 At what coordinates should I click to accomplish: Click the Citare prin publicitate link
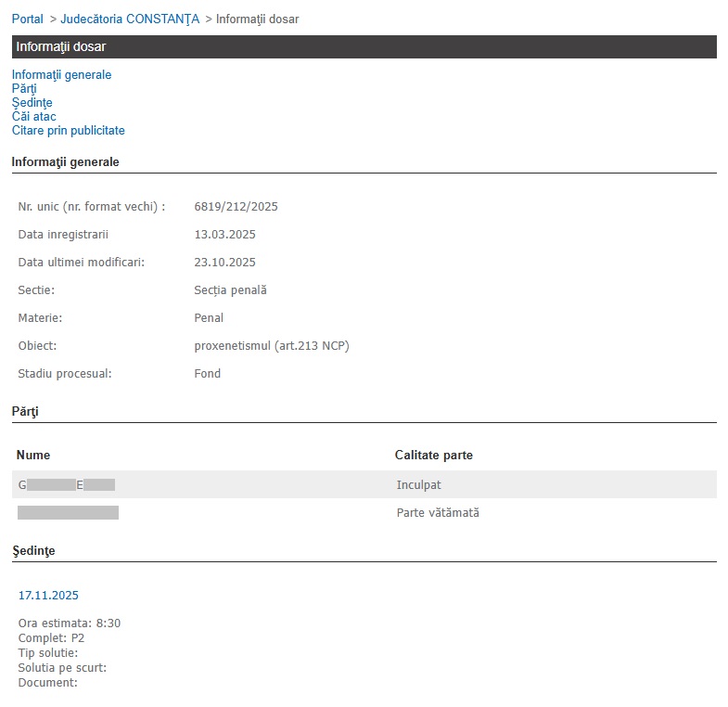coord(68,131)
